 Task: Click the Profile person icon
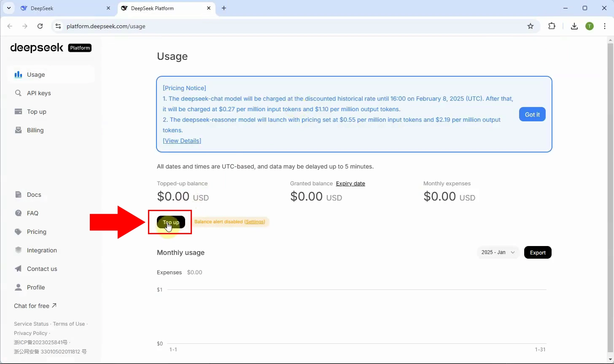click(x=18, y=287)
